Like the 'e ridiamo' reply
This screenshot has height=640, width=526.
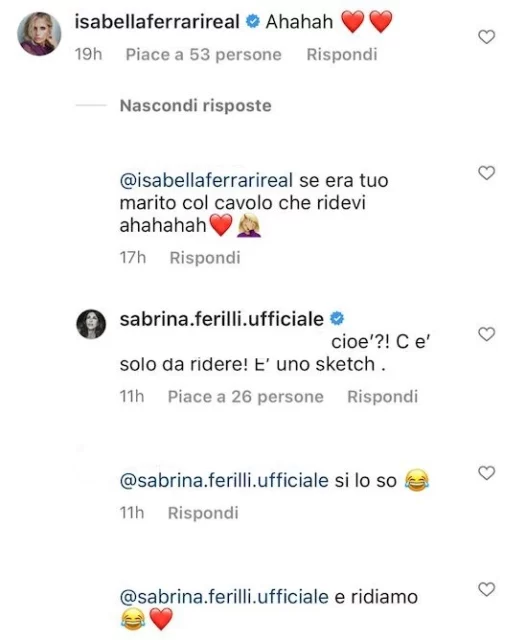486,589
